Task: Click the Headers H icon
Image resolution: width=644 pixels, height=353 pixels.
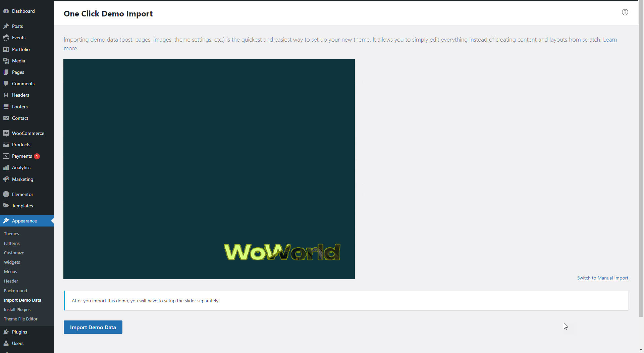Action: pyautogui.click(x=6, y=95)
